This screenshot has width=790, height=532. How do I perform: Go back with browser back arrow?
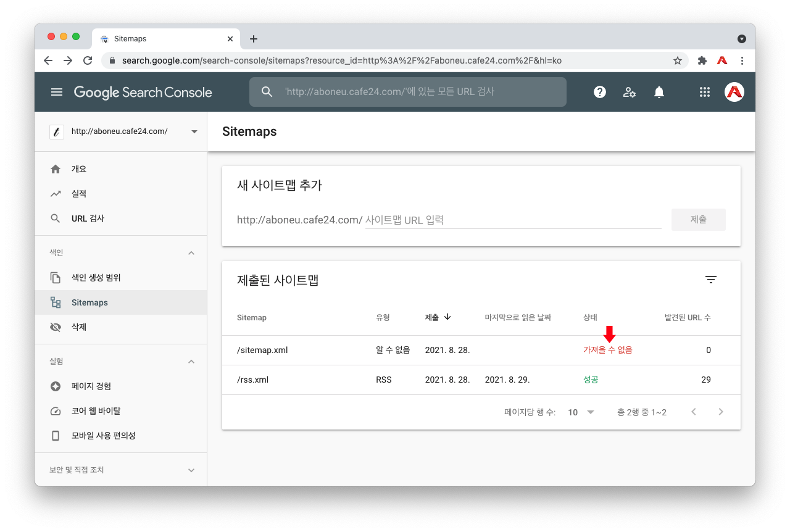[48, 60]
